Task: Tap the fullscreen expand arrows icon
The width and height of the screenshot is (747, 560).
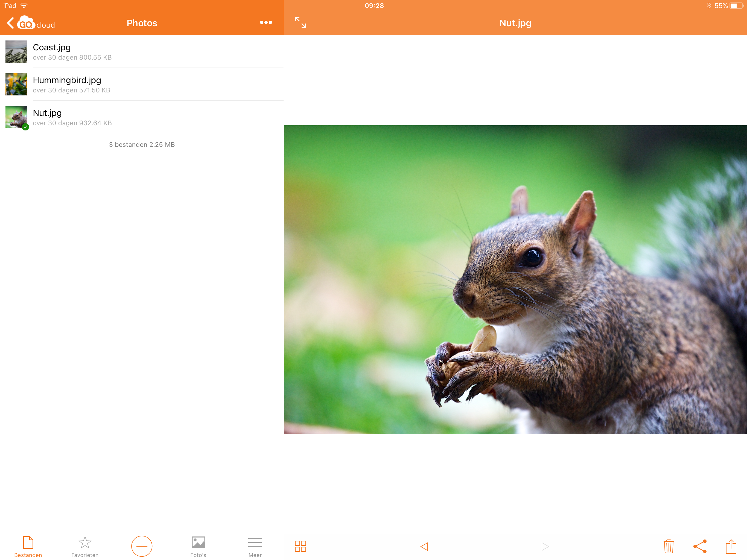Action: click(x=300, y=23)
